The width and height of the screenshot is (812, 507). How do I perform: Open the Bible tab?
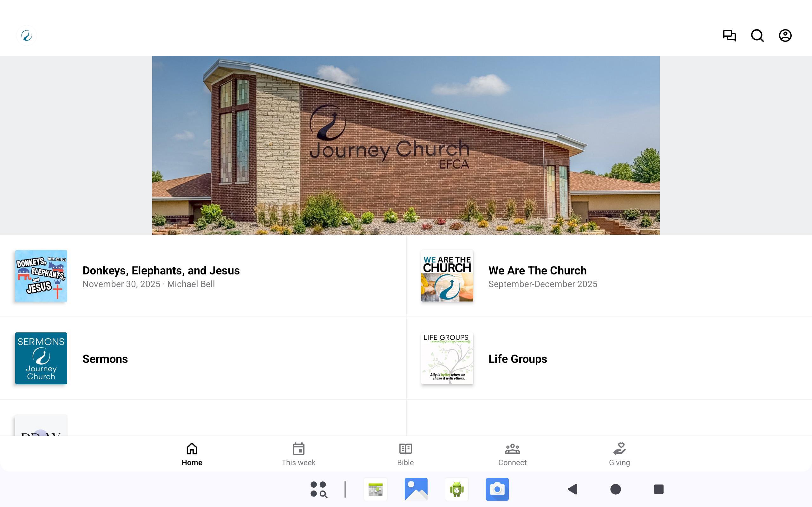(405, 454)
